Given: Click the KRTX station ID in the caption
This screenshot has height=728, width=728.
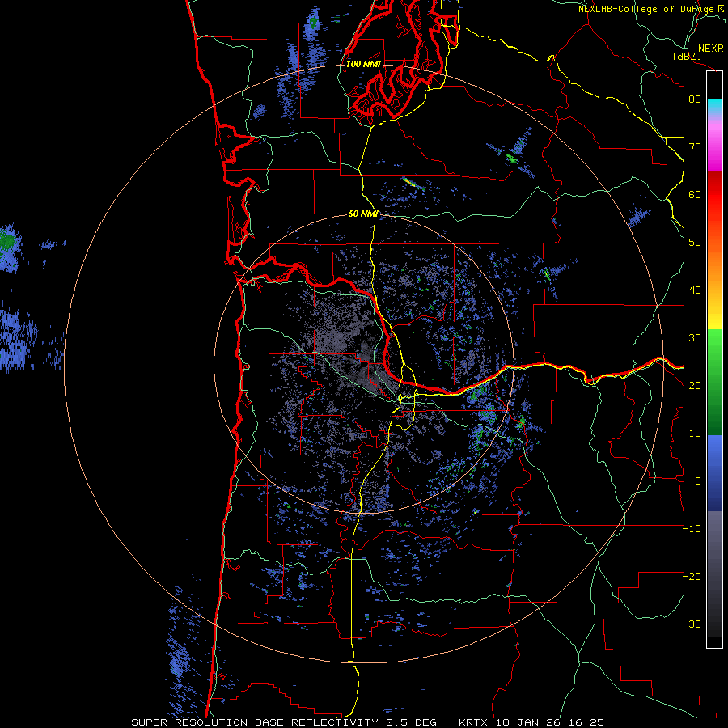Looking at the screenshot, I should (475, 722).
